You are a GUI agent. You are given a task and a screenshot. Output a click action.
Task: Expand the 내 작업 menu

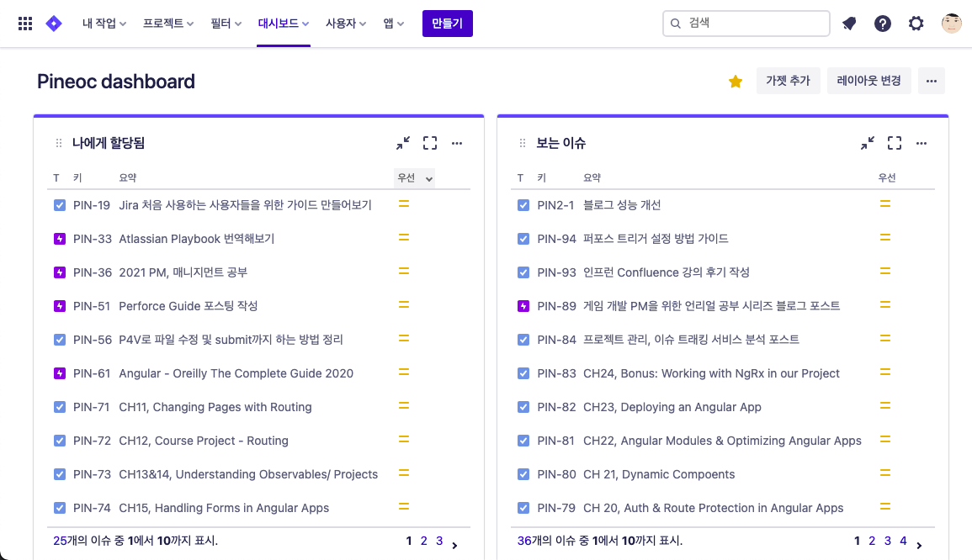click(x=104, y=24)
